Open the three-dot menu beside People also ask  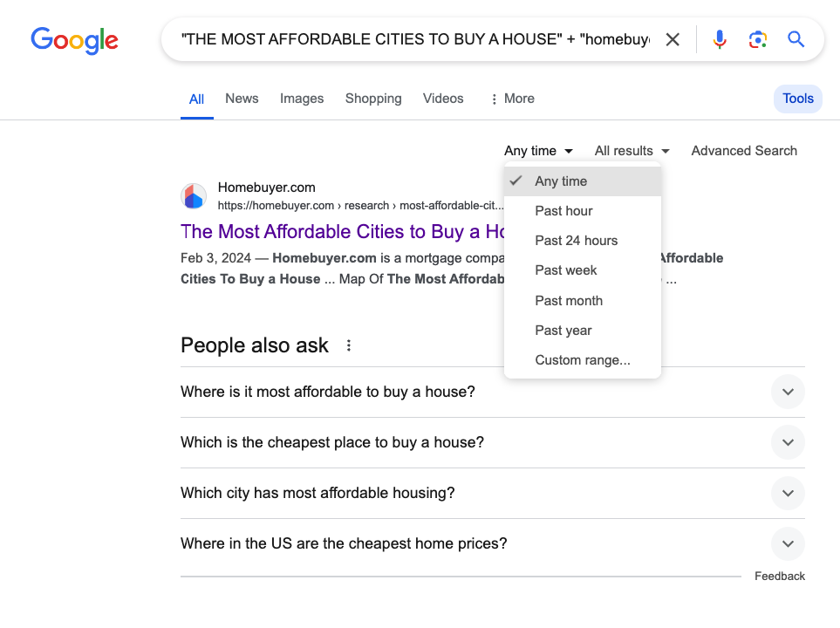348,345
